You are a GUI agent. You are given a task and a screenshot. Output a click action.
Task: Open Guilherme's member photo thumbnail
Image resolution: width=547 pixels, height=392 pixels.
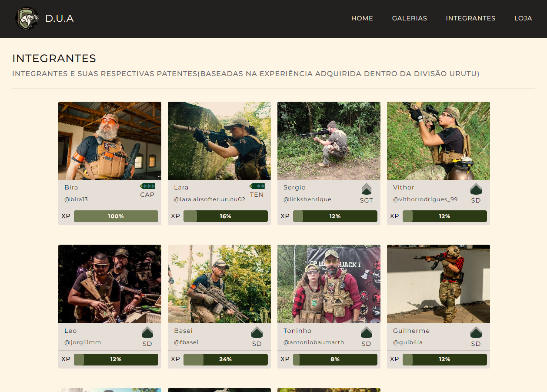[x=438, y=284]
